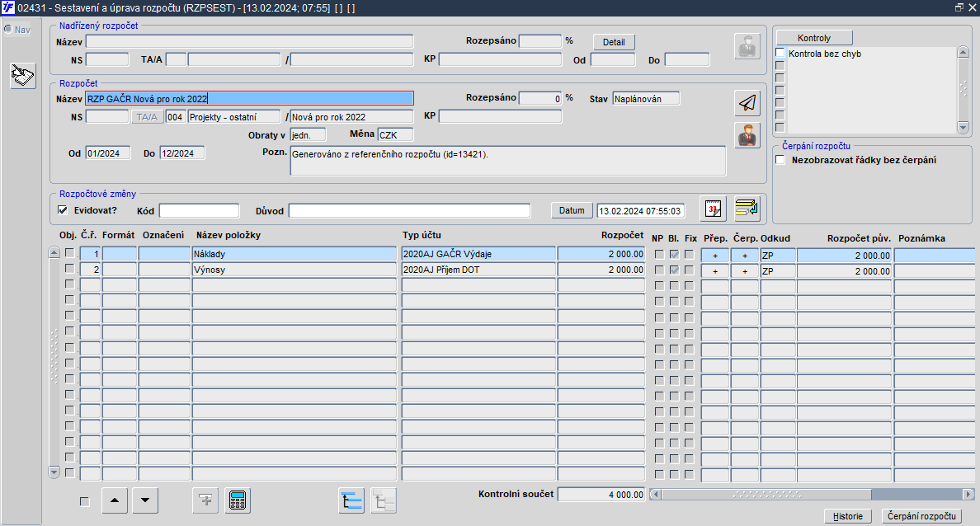980x526 pixels.
Task: Click the paper plane send icon
Action: click(x=747, y=103)
